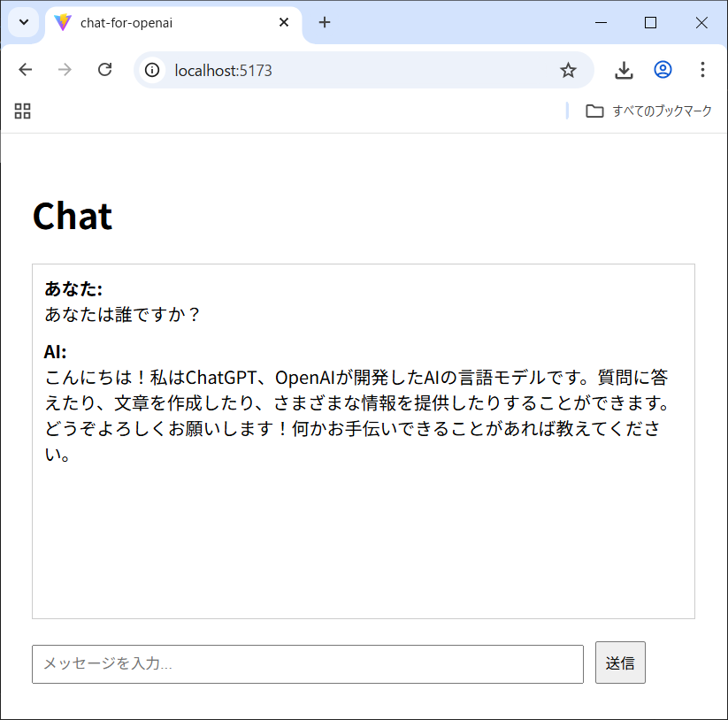This screenshot has height=720, width=728.
Task: Open the tab search dropdown chevron
Action: pyautogui.click(x=24, y=22)
